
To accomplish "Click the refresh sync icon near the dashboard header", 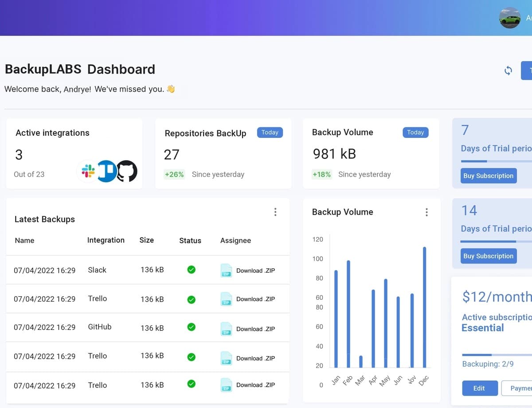I will coord(508,70).
